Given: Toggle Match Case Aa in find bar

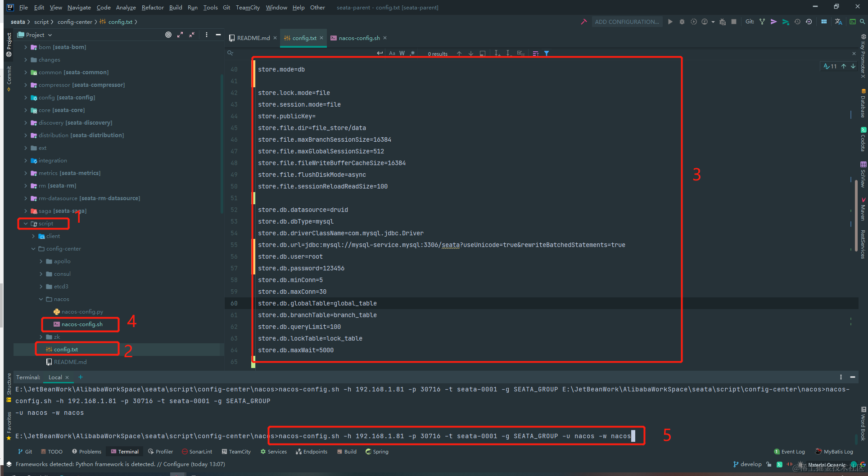Looking at the screenshot, I should coord(392,53).
